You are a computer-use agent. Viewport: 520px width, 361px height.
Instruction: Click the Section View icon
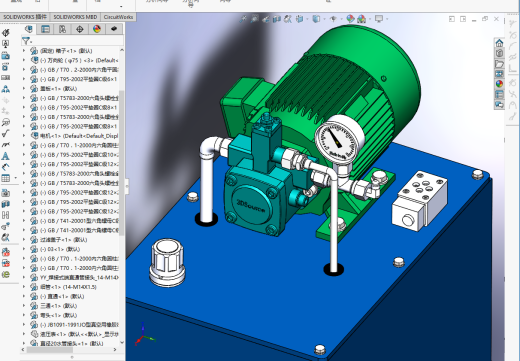(x=277, y=19)
